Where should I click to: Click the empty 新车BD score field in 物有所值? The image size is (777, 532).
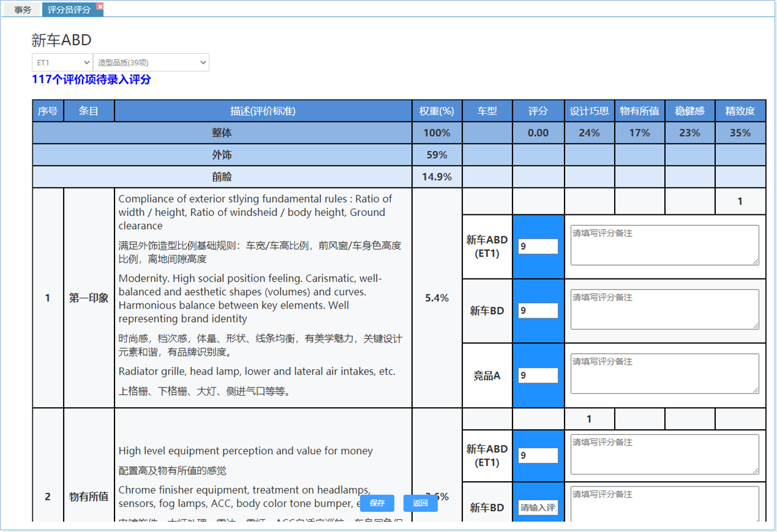point(538,508)
